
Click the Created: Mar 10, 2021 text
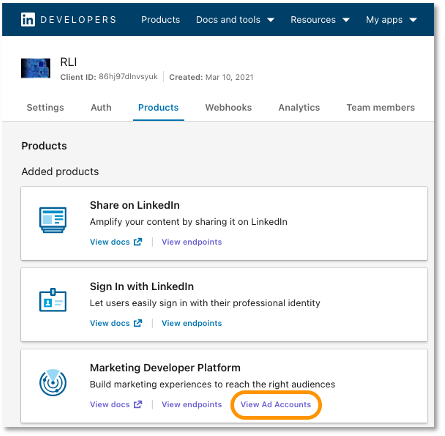211,77
